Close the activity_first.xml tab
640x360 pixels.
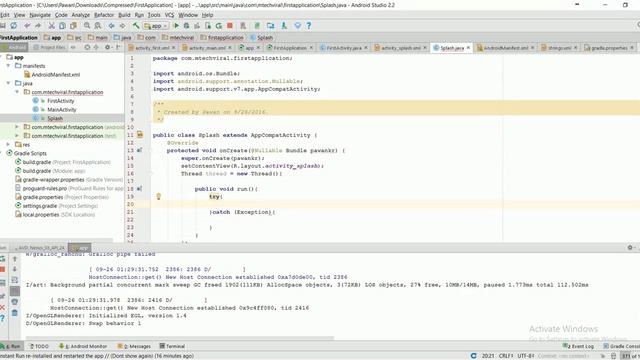[x=173, y=48]
